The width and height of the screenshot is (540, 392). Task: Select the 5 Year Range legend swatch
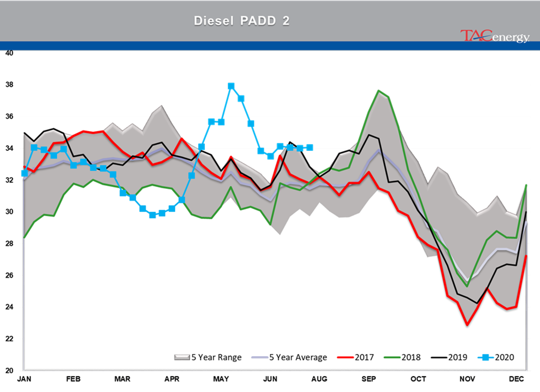[x=182, y=357]
